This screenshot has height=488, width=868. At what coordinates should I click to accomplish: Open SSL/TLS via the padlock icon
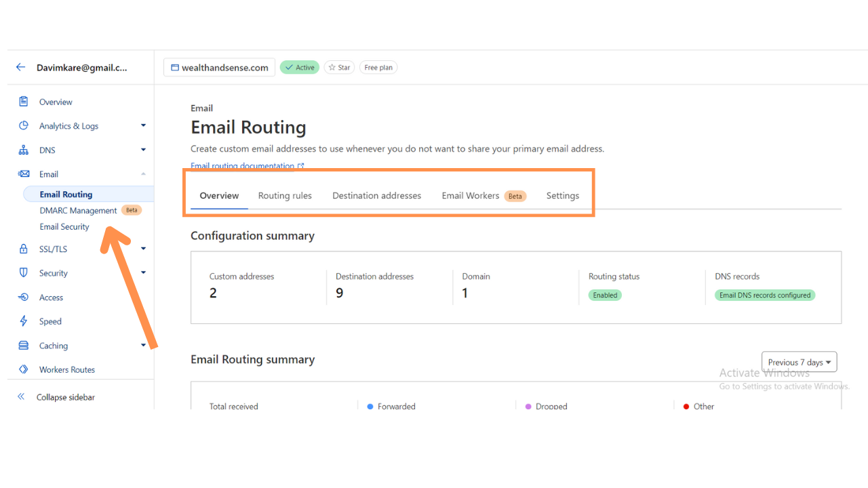click(x=23, y=249)
